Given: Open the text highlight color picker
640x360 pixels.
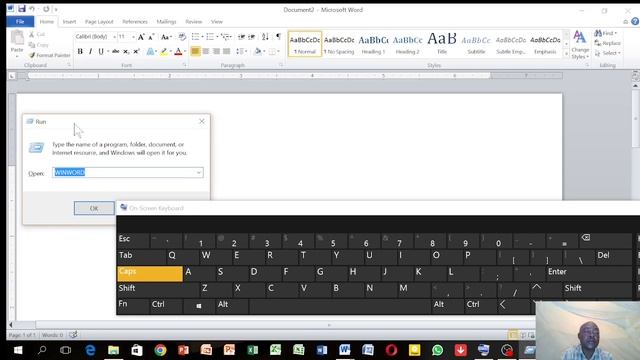Looking at the screenshot, I should [170, 51].
